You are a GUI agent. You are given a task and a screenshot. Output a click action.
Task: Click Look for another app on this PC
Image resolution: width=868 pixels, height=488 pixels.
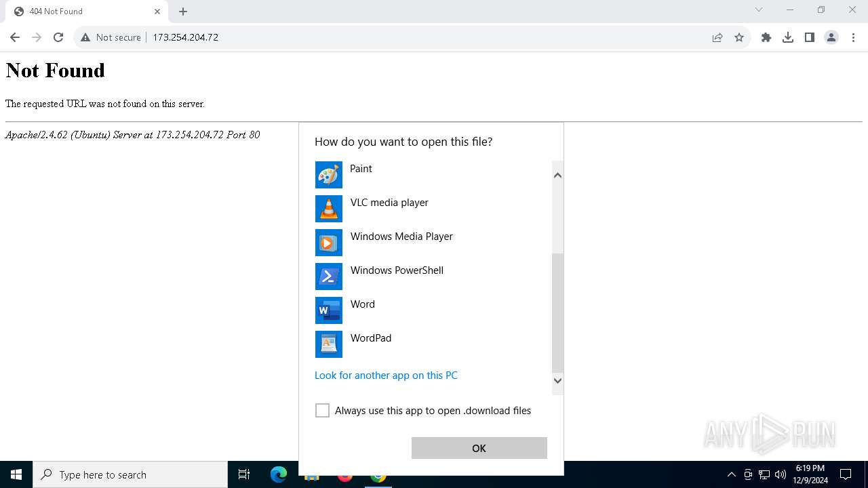pos(386,375)
